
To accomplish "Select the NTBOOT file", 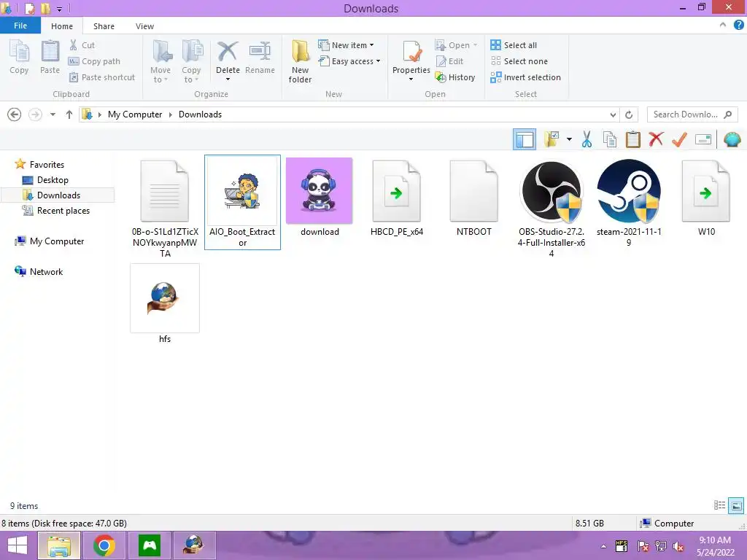I will coord(474,198).
